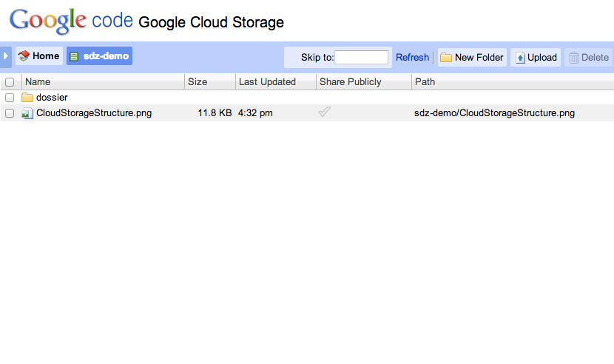This screenshot has width=614, height=364.
Task: Select the checkbox for CloudStorageStructure.png
Action: coord(10,113)
